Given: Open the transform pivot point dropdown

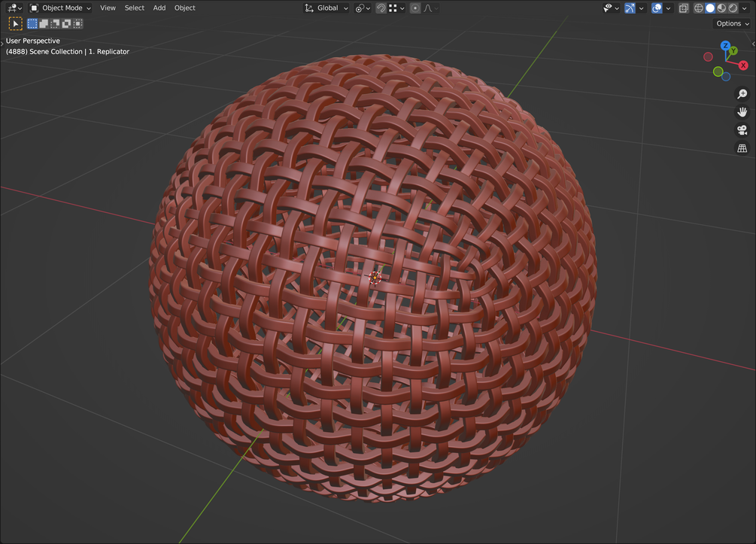Looking at the screenshot, I should pyautogui.click(x=363, y=8).
